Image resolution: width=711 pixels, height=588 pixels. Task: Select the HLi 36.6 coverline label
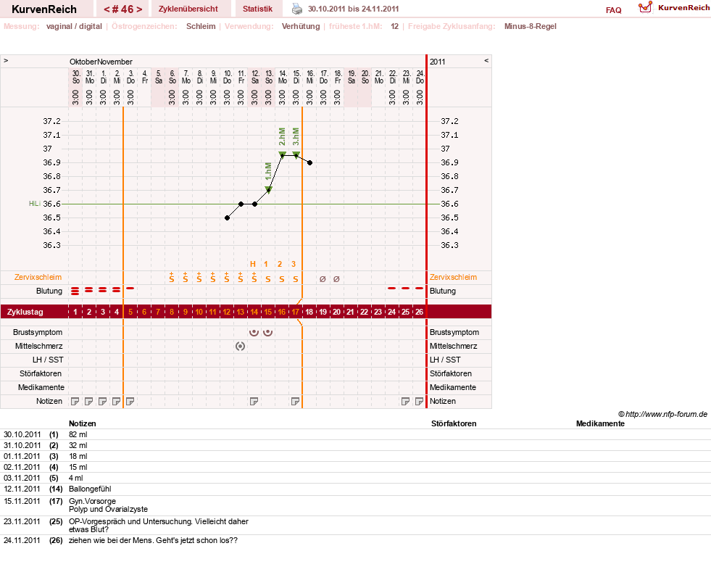(x=44, y=204)
